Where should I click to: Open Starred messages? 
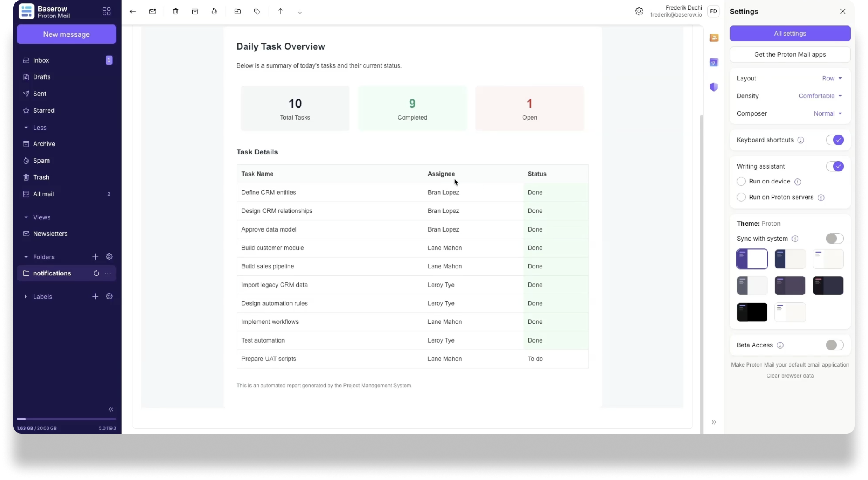66,111
